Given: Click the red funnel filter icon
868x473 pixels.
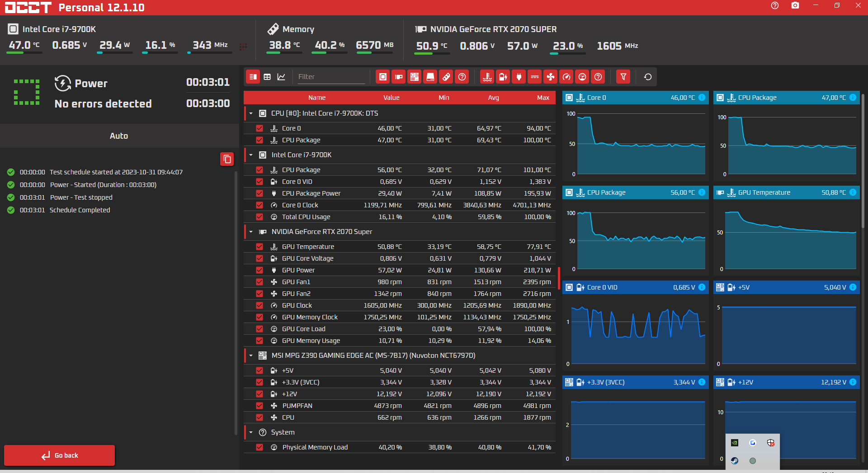Looking at the screenshot, I should click(623, 77).
